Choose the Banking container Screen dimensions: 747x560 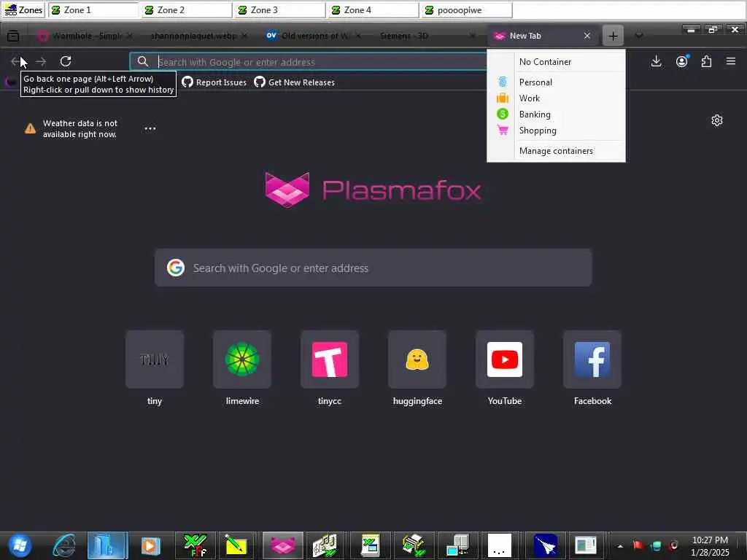(556, 114)
